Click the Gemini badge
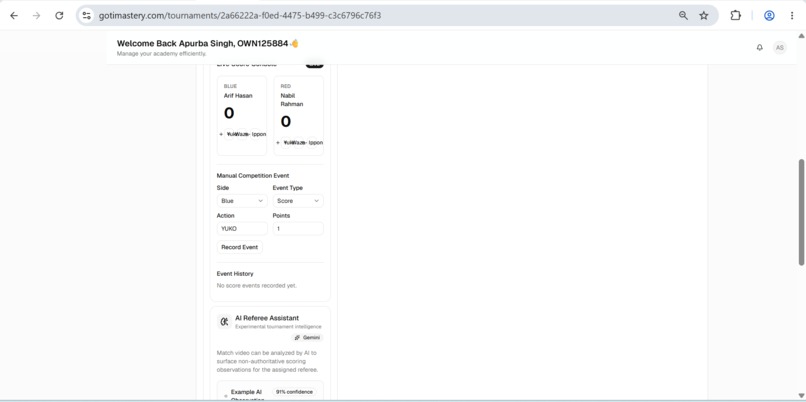Screen dimensions: 806x402 307,338
